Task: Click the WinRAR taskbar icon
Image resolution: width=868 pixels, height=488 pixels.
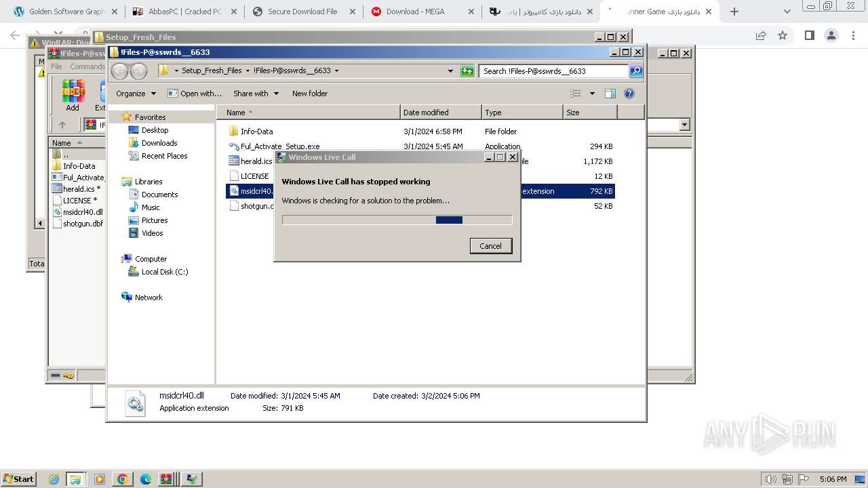Action: (x=166, y=479)
